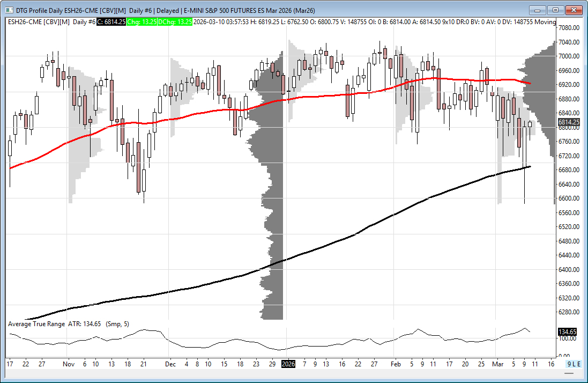
Task: Click the 7000.00 level on the price axis
Action: [569, 56]
